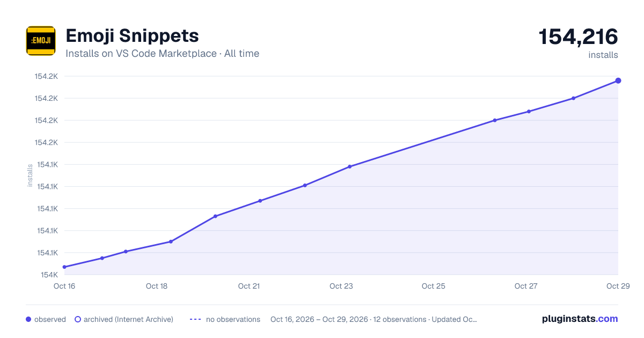Viewport: 644px width, 338px height.
Task: Select the data point nearest Oct 27
Action: [529, 112]
